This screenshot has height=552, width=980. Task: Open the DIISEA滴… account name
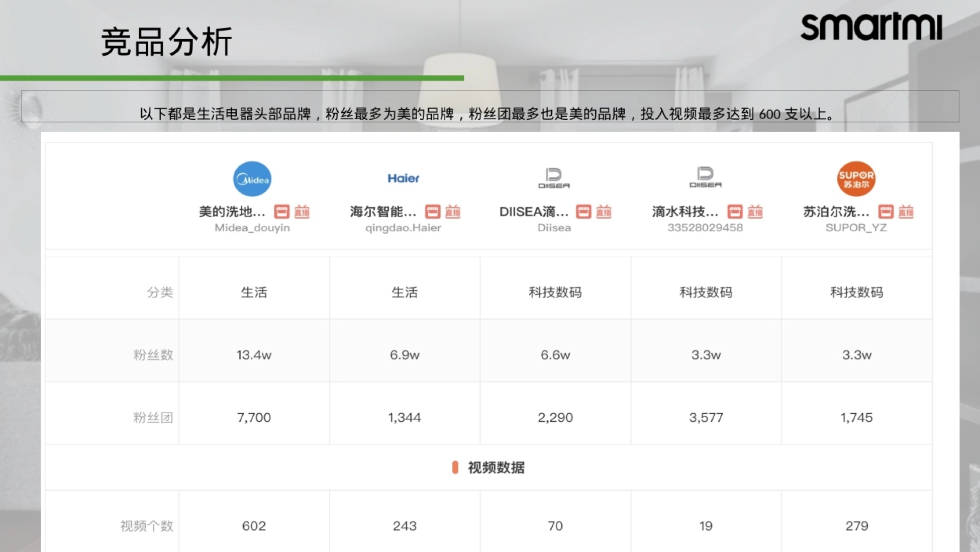pyautogui.click(x=534, y=212)
